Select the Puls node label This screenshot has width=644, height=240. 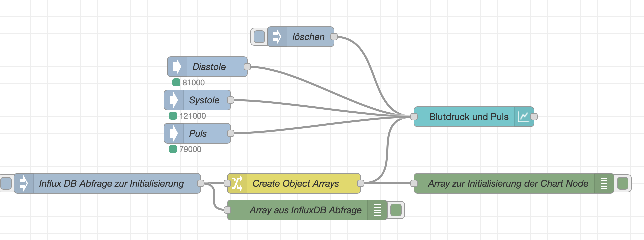198,133
